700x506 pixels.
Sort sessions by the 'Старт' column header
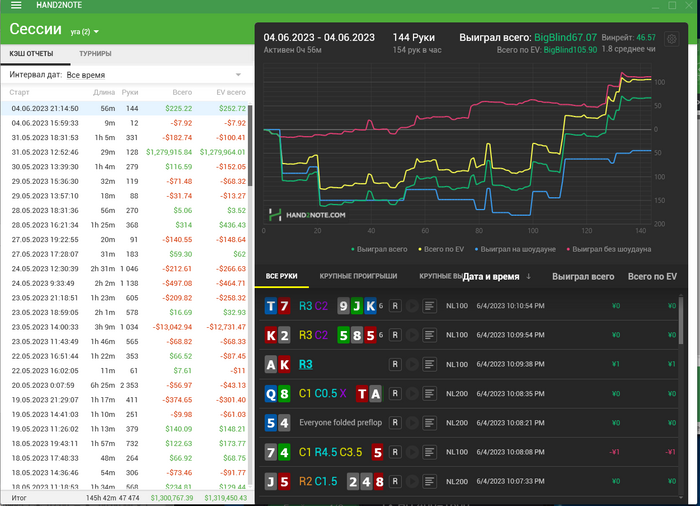(19, 92)
